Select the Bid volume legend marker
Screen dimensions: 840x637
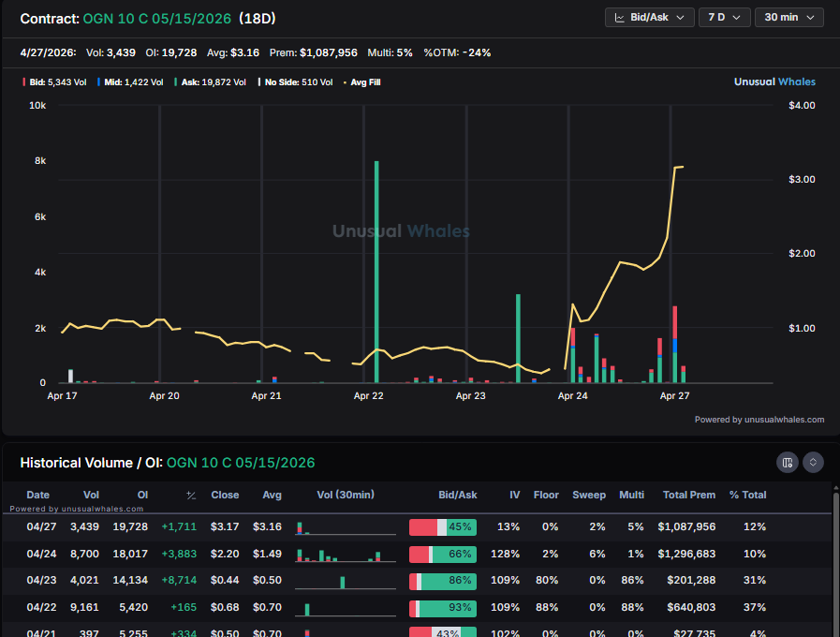22,81
